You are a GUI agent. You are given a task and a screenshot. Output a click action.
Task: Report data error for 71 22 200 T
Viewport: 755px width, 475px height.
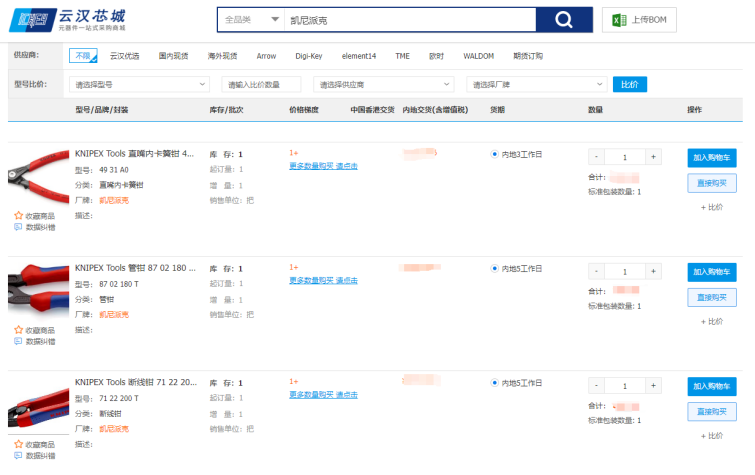coord(35,456)
